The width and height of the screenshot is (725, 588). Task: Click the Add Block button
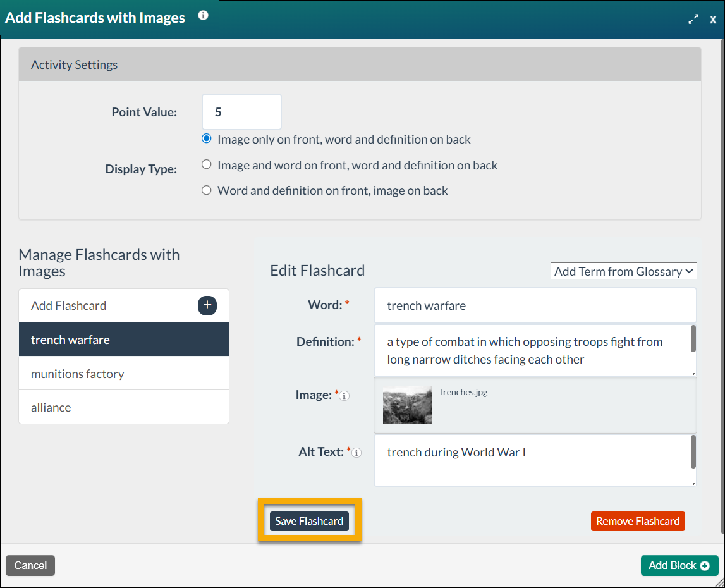679,565
